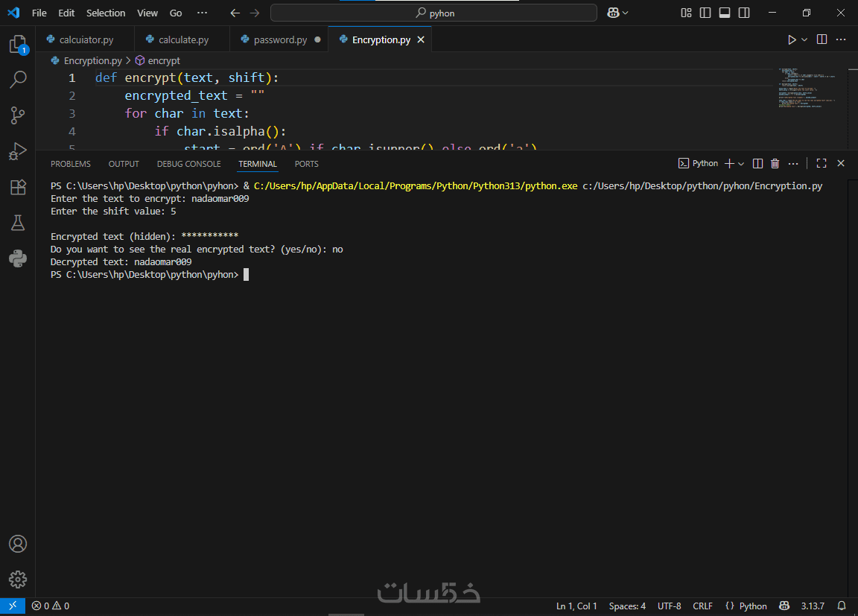Open the View menu
Screen dimensions: 858x616
click(x=147, y=13)
